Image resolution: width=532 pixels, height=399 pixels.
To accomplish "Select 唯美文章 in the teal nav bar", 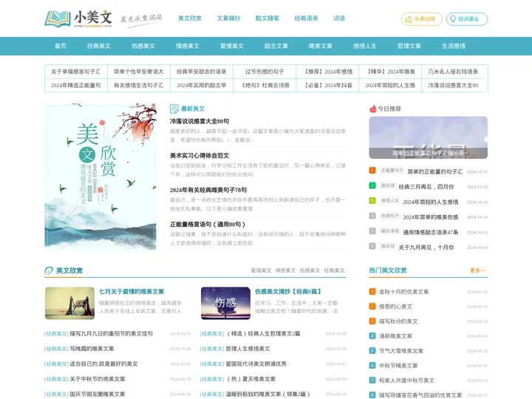I will pyautogui.click(x=321, y=46).
